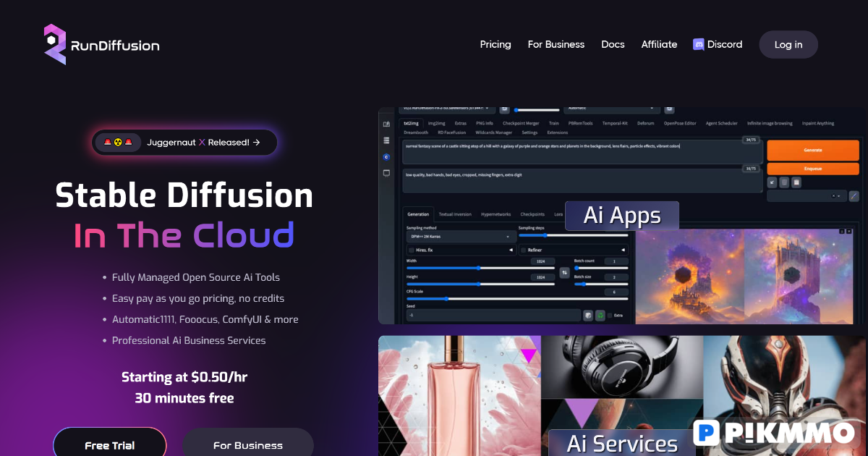Screen dimensions: 868x456
Task: Click the Log in button
Action: click(788, 45)
